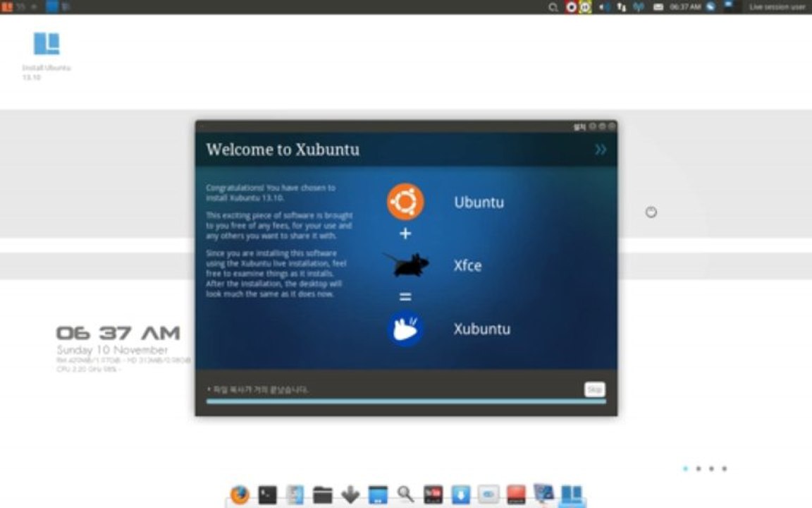Open the network transfer arrows indicator
This screenshot has width=812, height=508.
tap(621, 7)
